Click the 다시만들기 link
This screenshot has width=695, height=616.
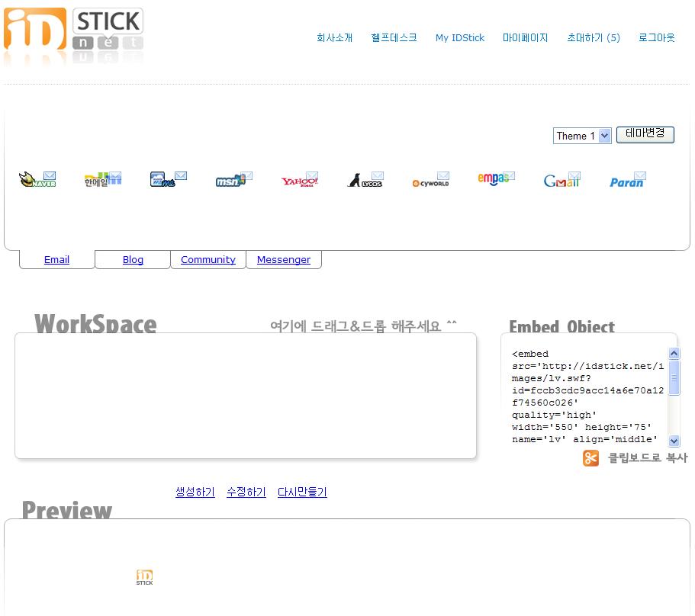[302, 492]
